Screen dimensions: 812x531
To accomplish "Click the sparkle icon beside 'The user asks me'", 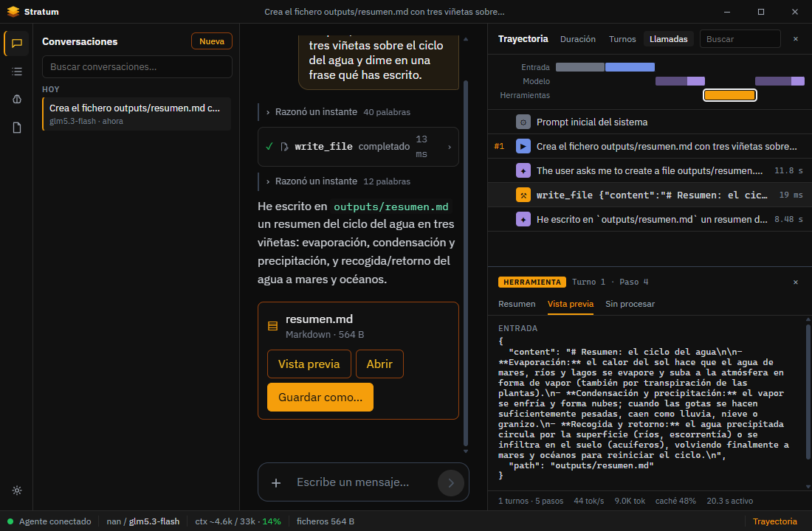I will tap(523, 171).
